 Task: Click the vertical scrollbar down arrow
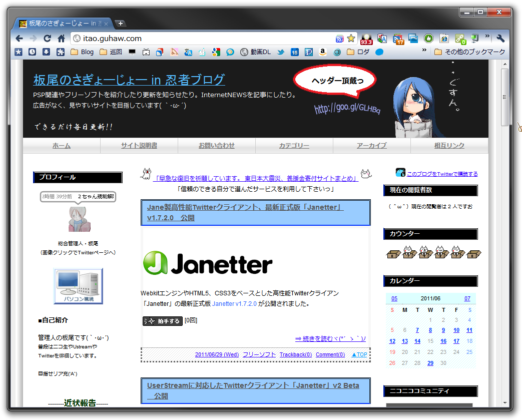click(505, 402)
